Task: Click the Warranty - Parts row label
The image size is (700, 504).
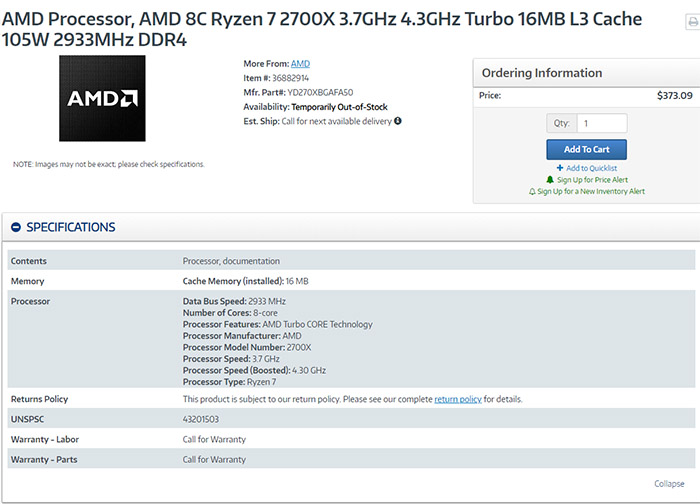Action: coord(44,459)
